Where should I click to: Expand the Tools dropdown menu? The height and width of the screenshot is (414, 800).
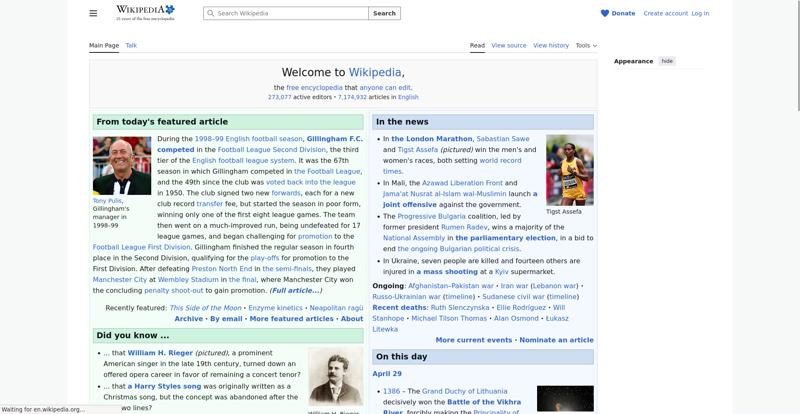pos(583,45)
